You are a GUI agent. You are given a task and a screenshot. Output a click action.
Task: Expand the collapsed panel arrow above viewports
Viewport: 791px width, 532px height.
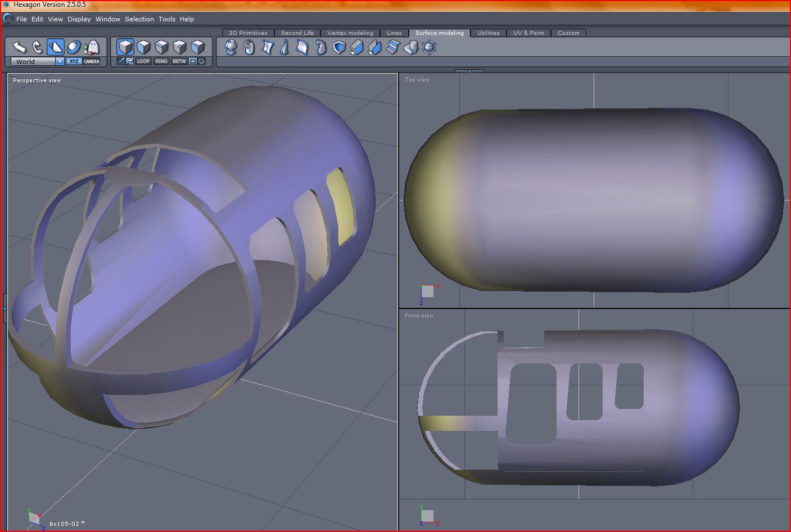click(469, 71)
